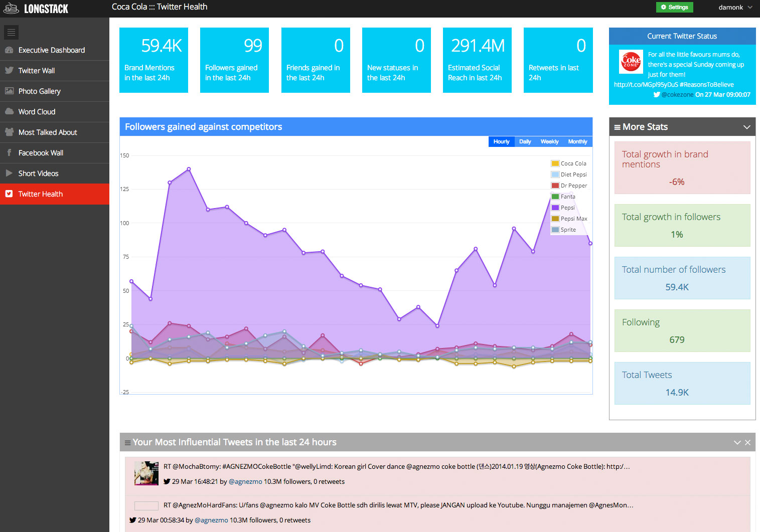Image resolution: width=760 pixels, height=532 pixels.
Task: Switch chart to Monthly view
Action: point(577,142)
